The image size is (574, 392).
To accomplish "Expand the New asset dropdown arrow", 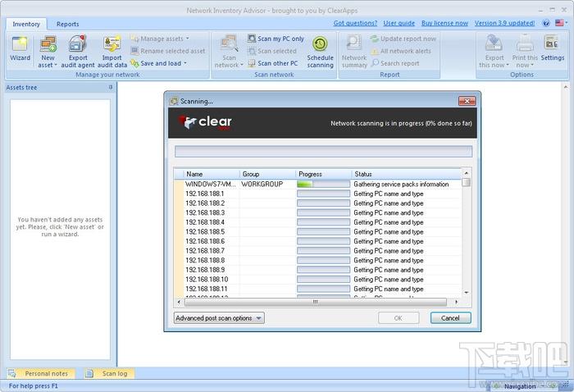I will [x=56, y=65].
